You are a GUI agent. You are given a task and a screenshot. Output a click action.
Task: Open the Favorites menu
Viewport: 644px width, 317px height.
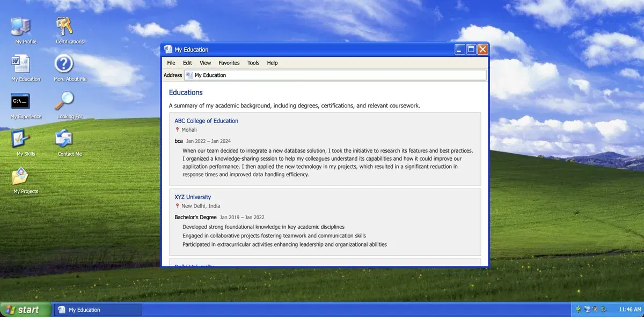[229, 63]
